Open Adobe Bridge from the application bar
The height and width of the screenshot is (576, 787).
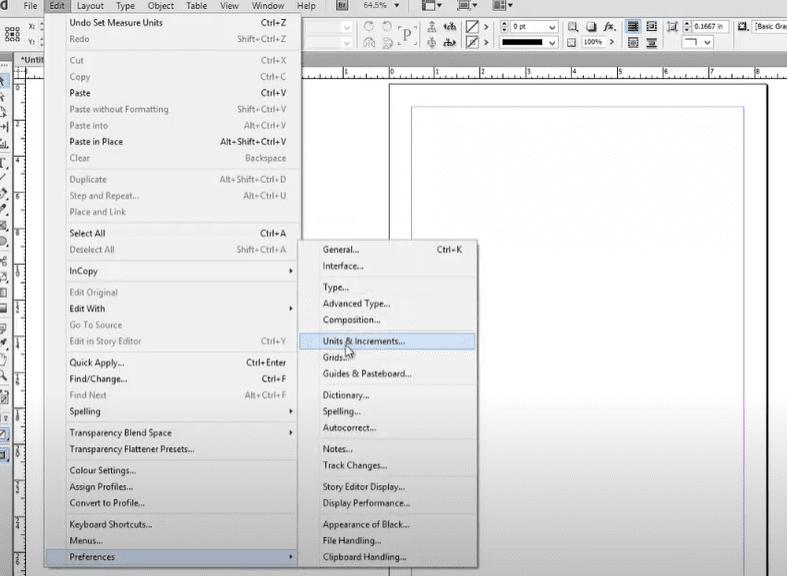(x=342, y=6)
